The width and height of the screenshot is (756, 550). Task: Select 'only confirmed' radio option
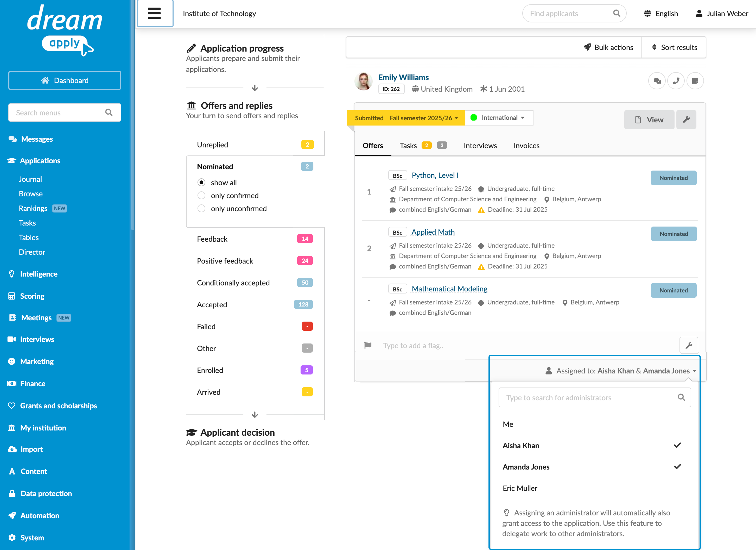(x=201, y=196)
